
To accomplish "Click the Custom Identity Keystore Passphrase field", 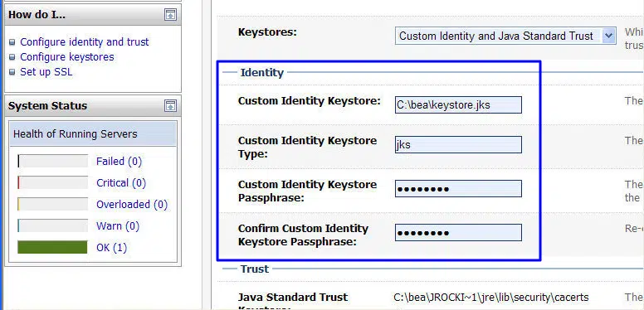I will (458, 189).
